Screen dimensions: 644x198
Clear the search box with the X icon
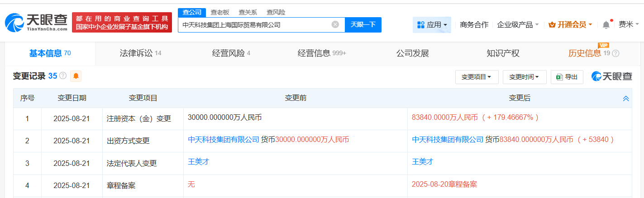click(335, 24)
